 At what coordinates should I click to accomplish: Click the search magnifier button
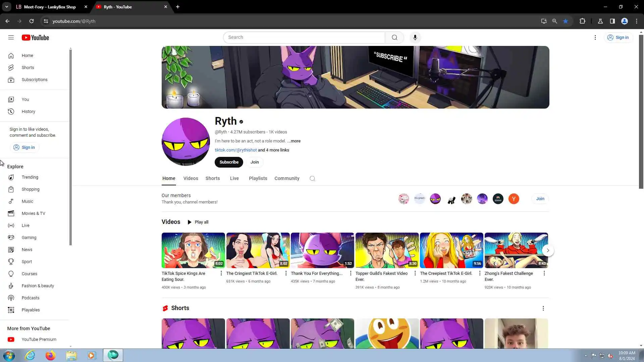[394, 38]
